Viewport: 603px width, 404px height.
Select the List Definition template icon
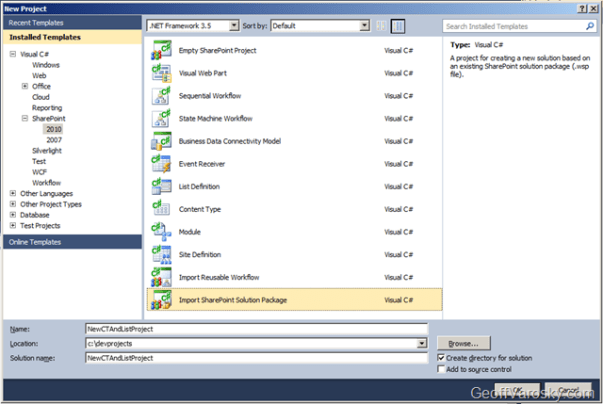coord(160,187)
